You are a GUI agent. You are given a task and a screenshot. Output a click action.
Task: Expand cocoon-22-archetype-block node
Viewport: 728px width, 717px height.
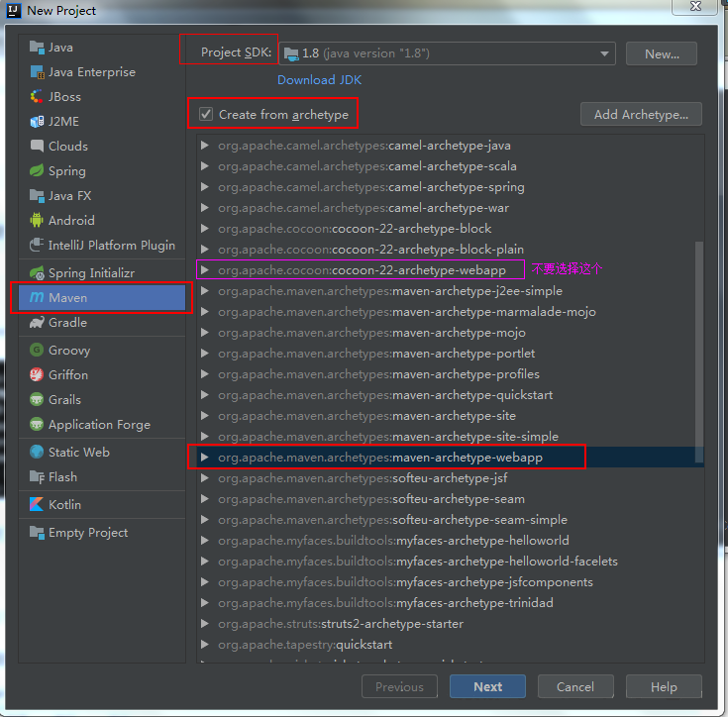tap(204, 229)
